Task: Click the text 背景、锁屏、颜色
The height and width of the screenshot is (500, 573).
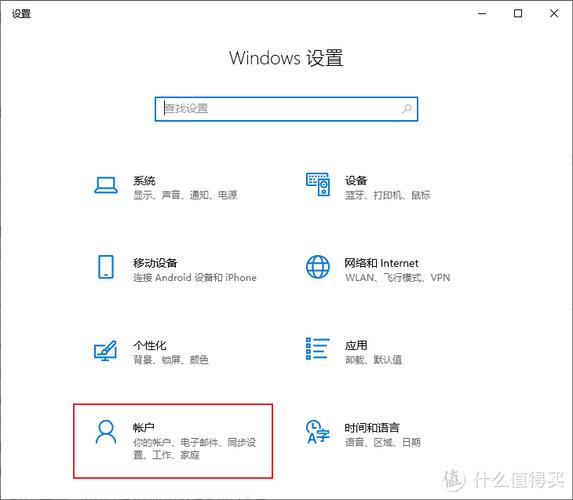Action: pos(171,360)
